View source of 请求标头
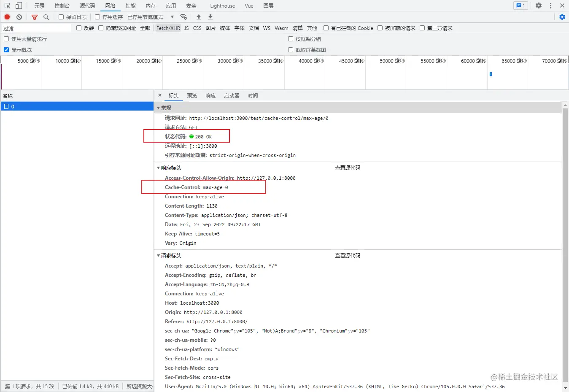 coord(348,256)
